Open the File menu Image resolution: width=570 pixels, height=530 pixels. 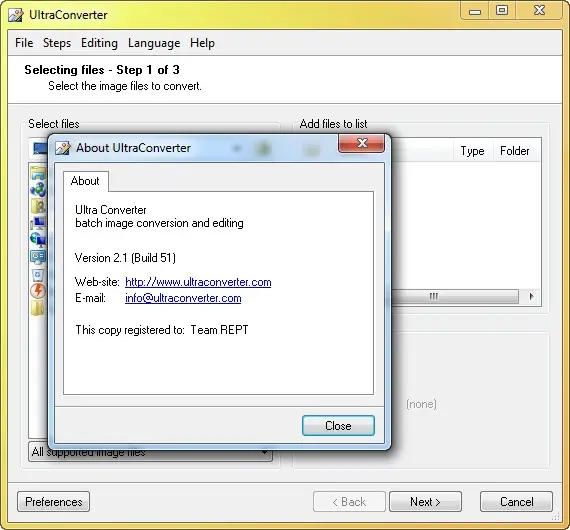tap(24, 43)
